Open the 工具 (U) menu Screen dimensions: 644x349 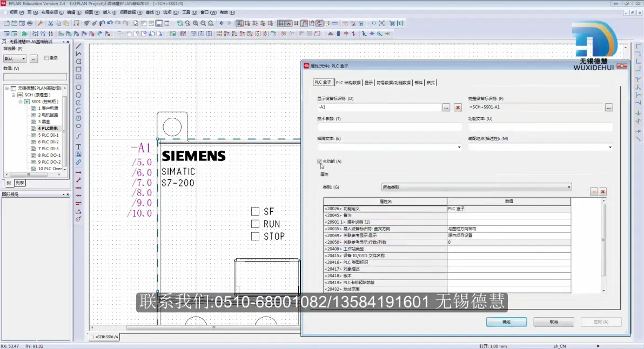coord(189,12)
